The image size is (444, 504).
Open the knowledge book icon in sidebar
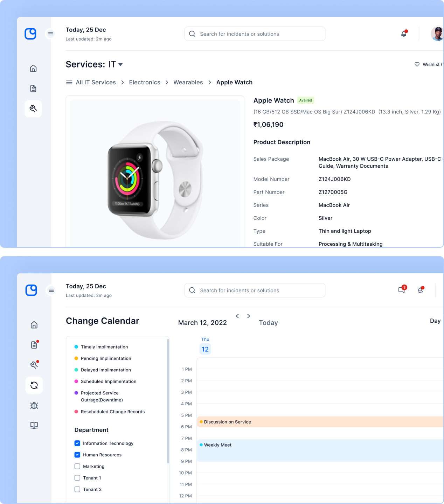[x=34, y=425]
